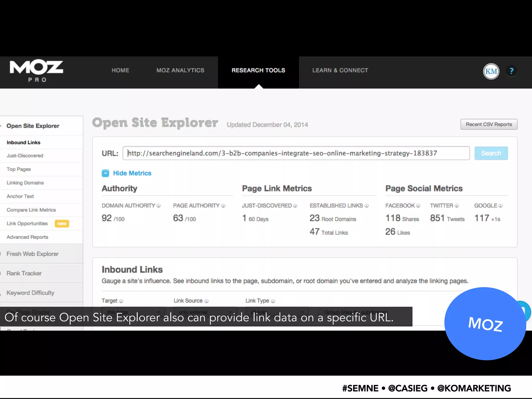Click the 23 Root Domains value
This screenshot has height=399, width=532.
333,218
